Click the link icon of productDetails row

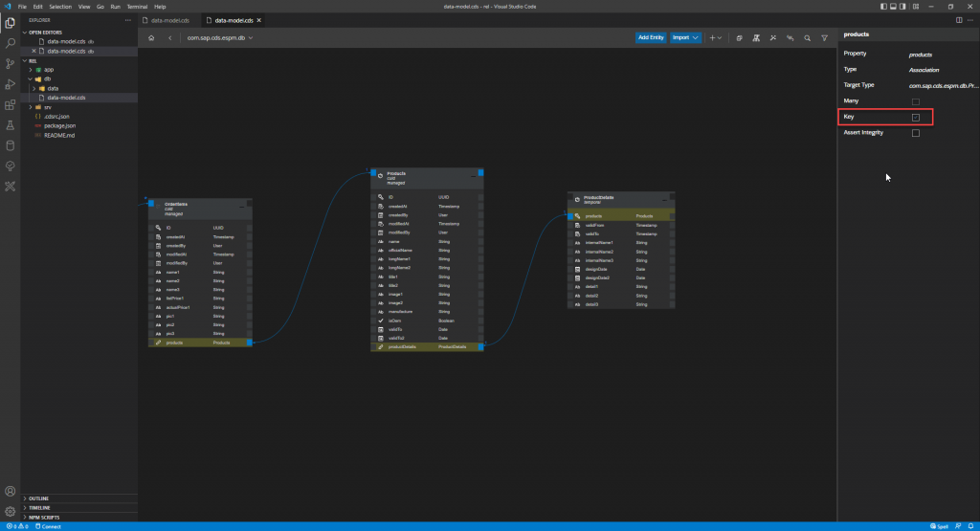click(x=381, y=346)
